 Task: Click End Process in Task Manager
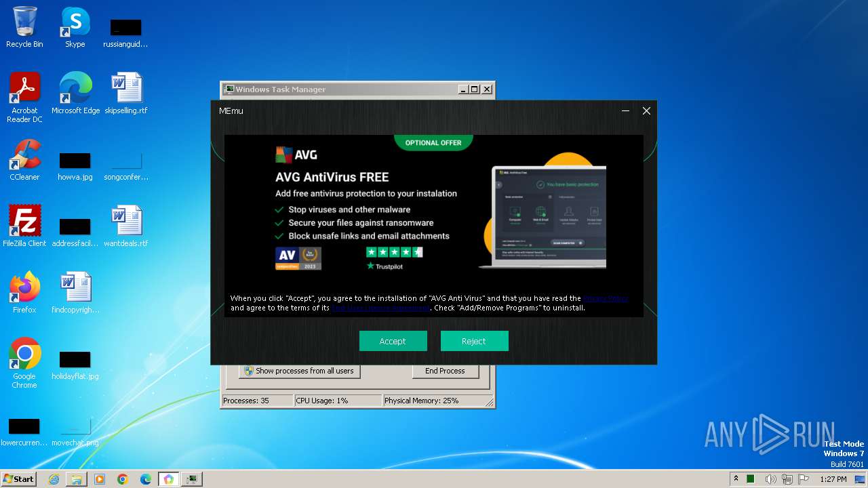pos(445,371)
